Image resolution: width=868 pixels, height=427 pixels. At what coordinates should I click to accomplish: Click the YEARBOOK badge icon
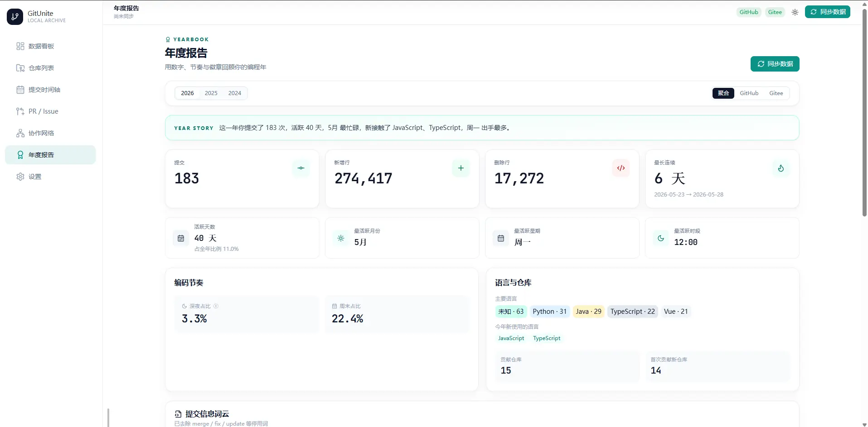point(168,39)
